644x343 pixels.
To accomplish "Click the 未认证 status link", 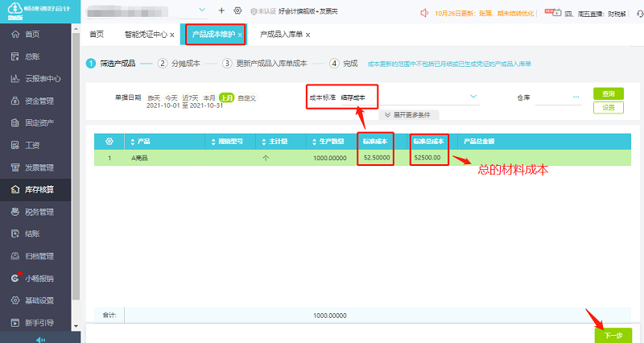I will point(263,11).
